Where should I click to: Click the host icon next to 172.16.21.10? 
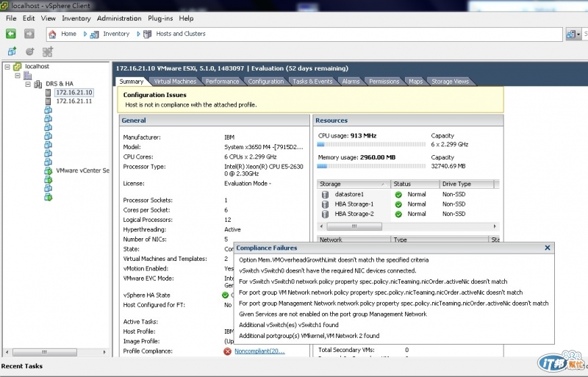click(x=48, y=93)
